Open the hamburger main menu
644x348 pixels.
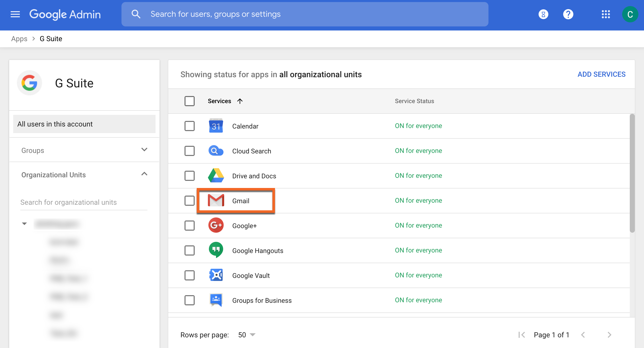[x=15, y=14]
